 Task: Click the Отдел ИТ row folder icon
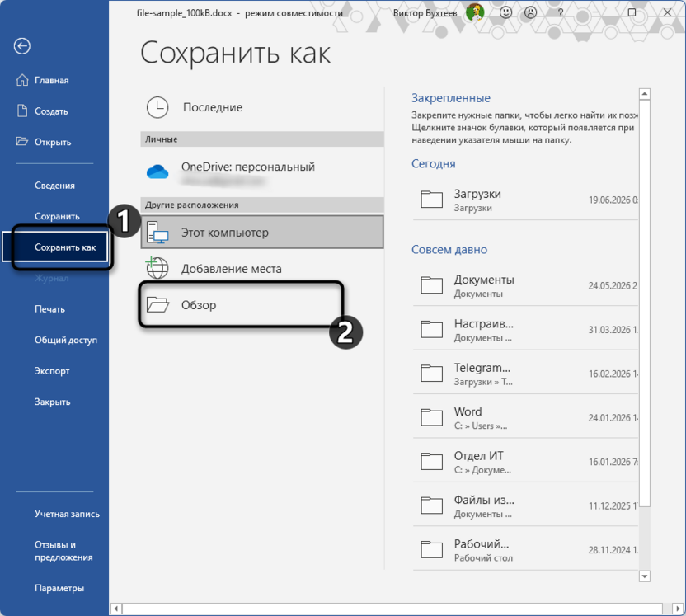[431, 461]
